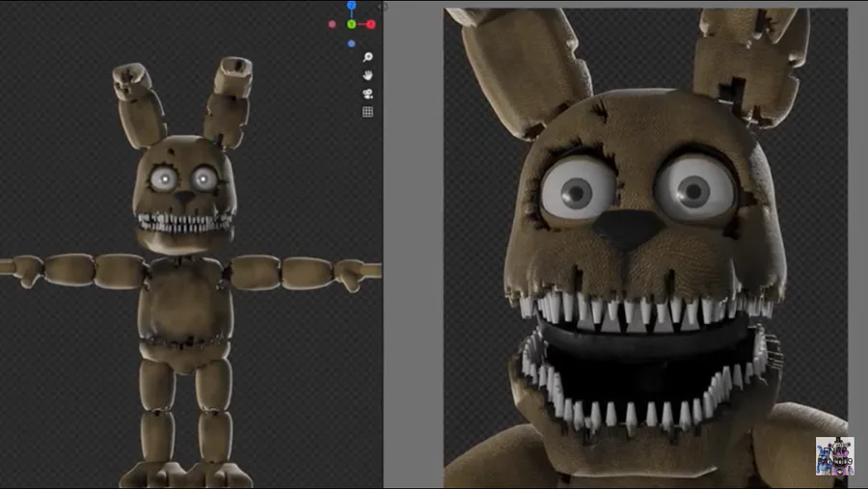Click the red X axis on the navigation gizmo
Screen dimensions: 868x489
click(371, 24)
